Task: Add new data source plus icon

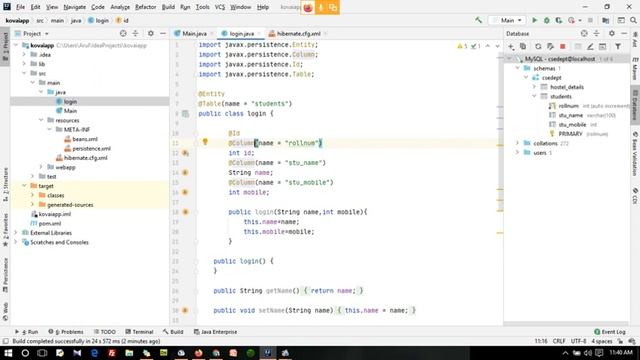Action: point(511,47)
